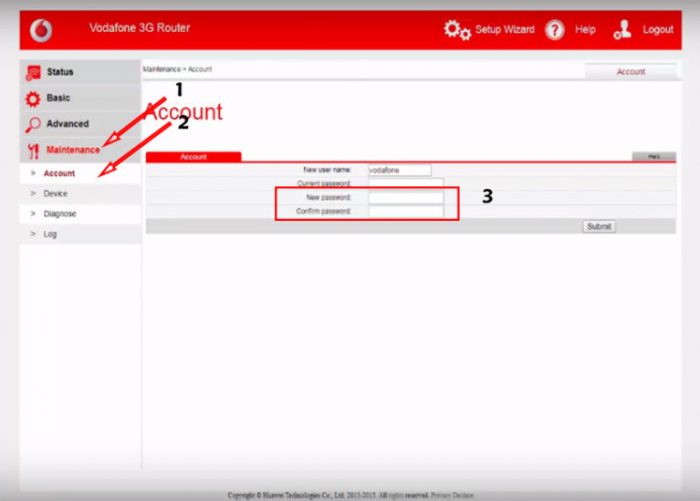Click the copyright footer text
700x501 pixels.
click(x=328, y=495)
